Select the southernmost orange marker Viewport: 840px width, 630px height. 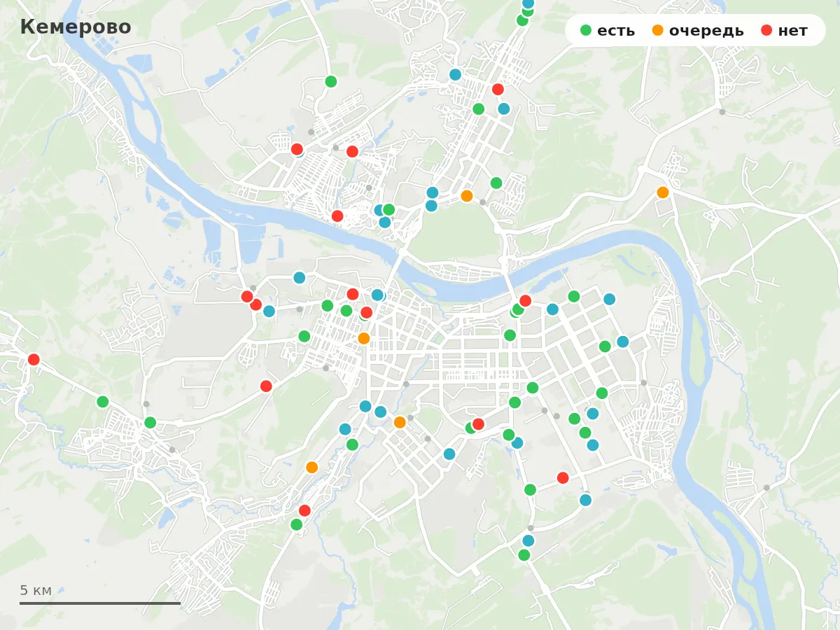click(312, 467)
